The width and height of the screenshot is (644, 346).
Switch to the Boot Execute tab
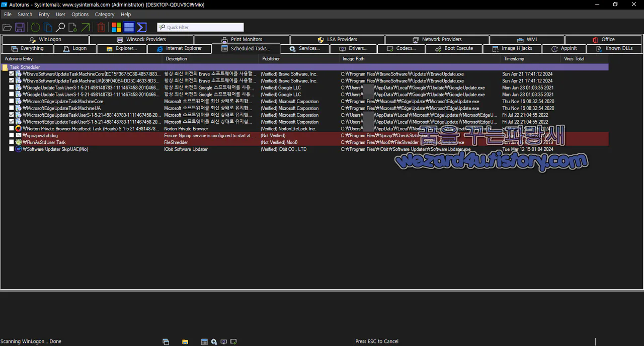(454, 49)
